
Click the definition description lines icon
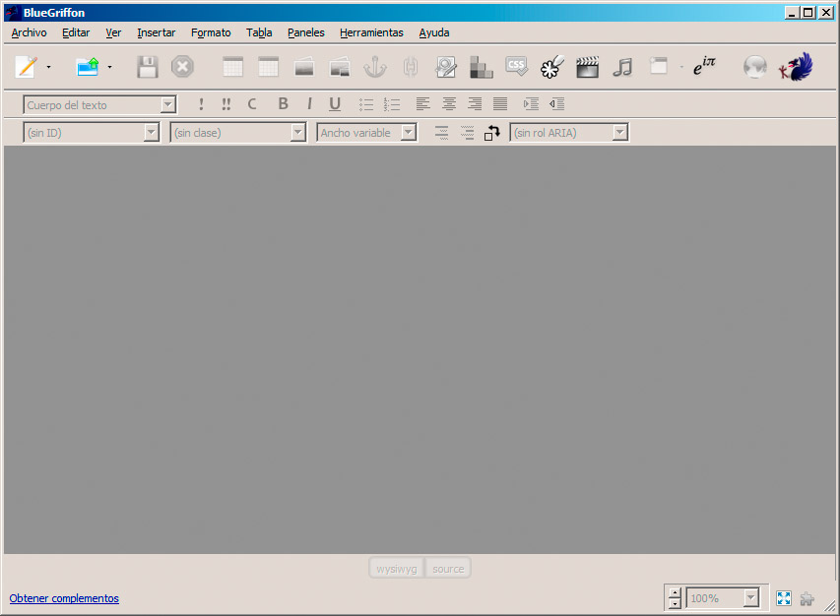(x=467, y=133)
